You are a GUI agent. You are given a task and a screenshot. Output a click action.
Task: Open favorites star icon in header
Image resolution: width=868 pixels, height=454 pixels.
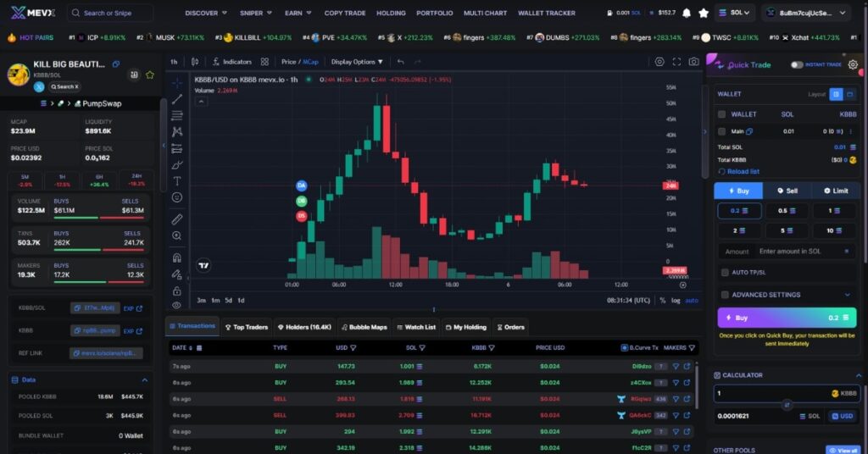(704, 13)
